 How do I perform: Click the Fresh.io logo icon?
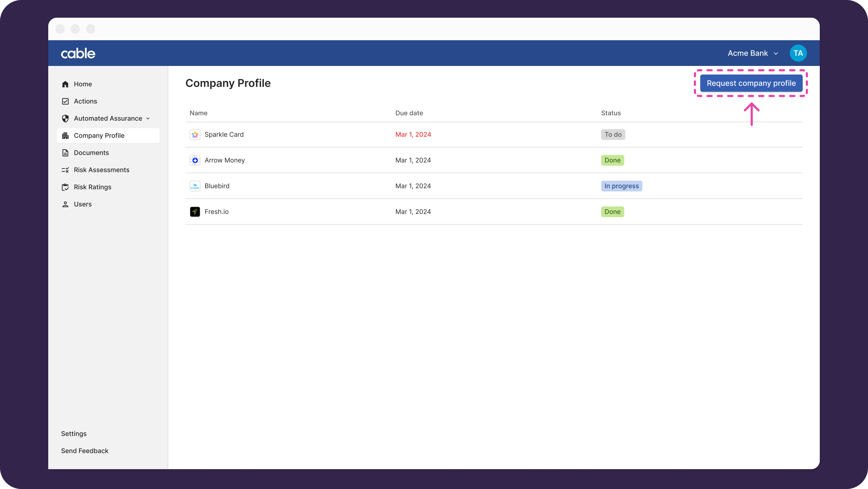[x=195, y=212]
